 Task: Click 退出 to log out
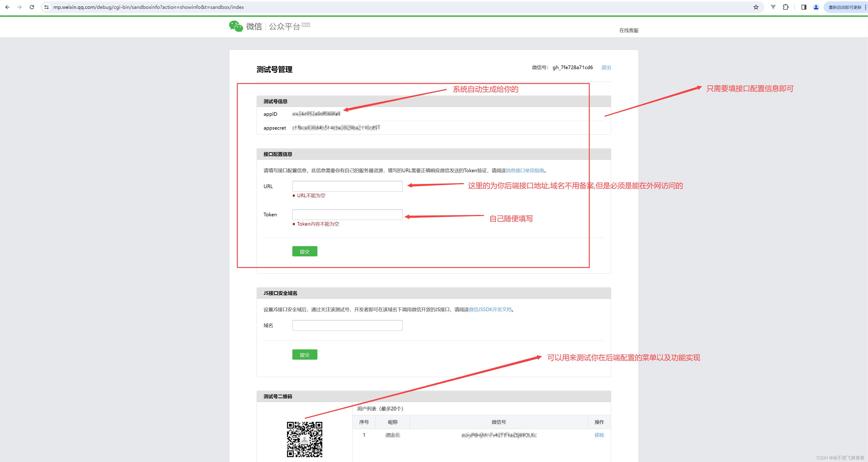[x=606, y=67]
